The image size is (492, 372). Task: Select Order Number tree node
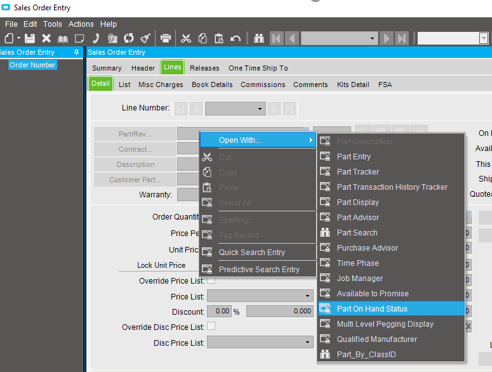(x=32, y=65)
